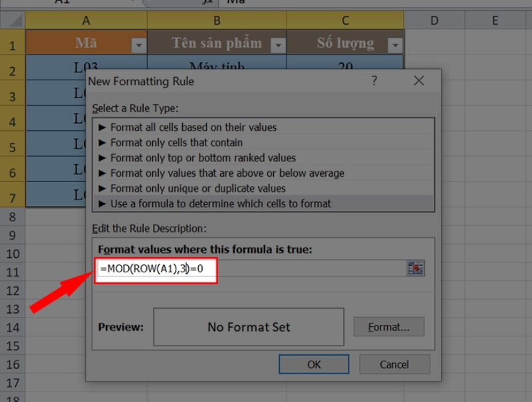Choose 'Format only top or bottom ranked values'
Image resolution: width=532 pixels, height=402 pixels.
(x=203, y=157)
